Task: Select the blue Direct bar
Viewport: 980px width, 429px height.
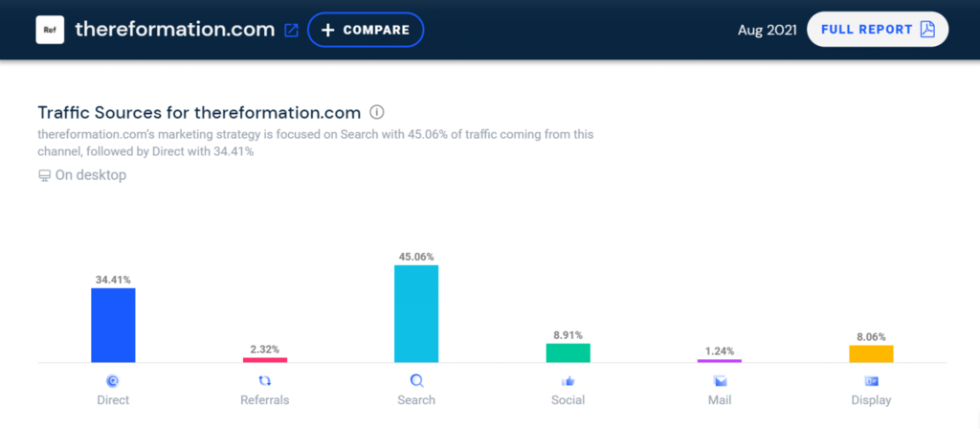Action: 113,326
